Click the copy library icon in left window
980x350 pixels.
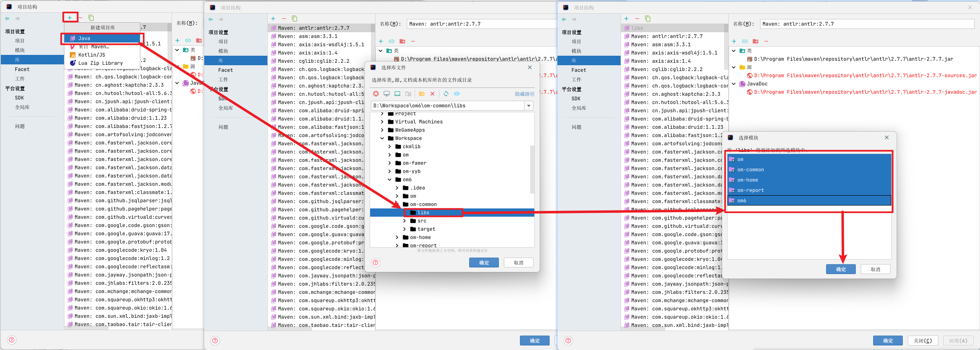click(91, 18)
